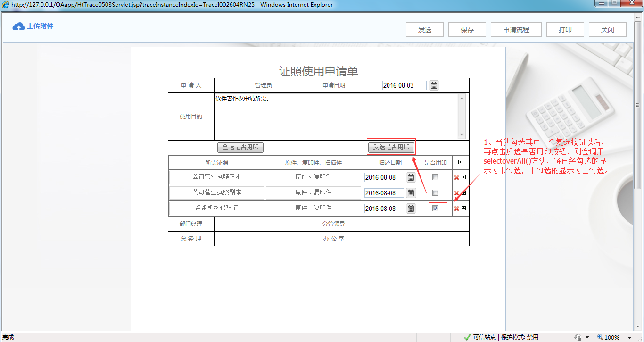
Task: Open the calendar for 公司营业执照正本 归还日期
Action: [410, 177]
